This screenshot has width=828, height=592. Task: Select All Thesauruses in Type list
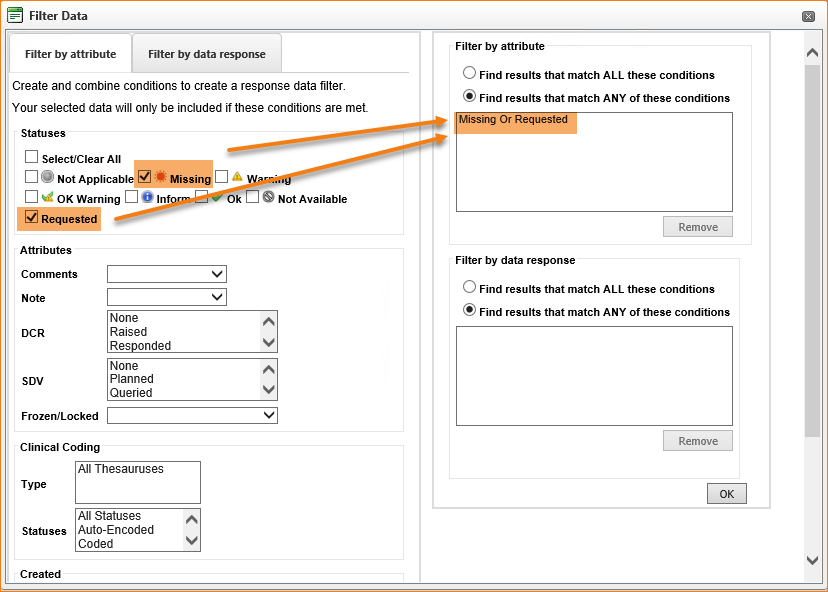pos(121,468)
